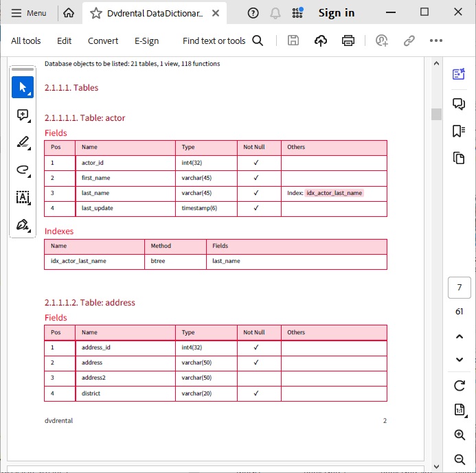This screenshot has height=473, width=476.
Task: Click the Sign in button
Action: pos(337,13)
